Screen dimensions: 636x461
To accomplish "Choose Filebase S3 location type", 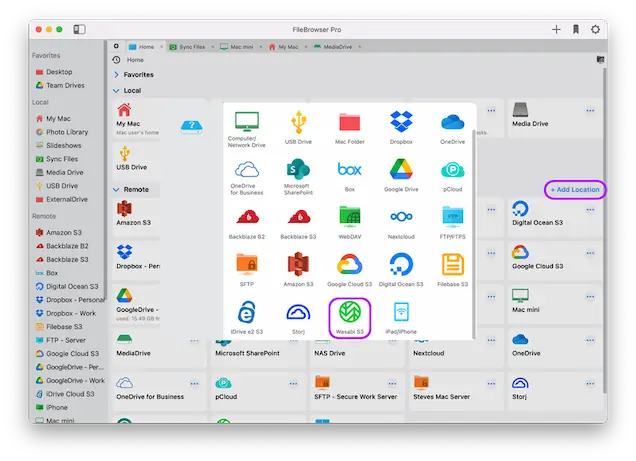I will (x=453, y=270).
